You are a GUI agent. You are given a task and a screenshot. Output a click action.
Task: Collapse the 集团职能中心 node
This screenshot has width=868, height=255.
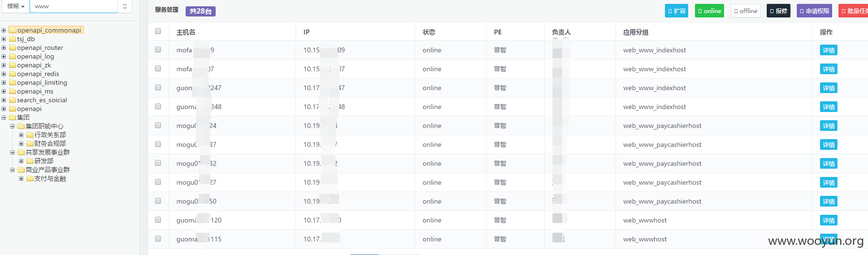[13, 126]
